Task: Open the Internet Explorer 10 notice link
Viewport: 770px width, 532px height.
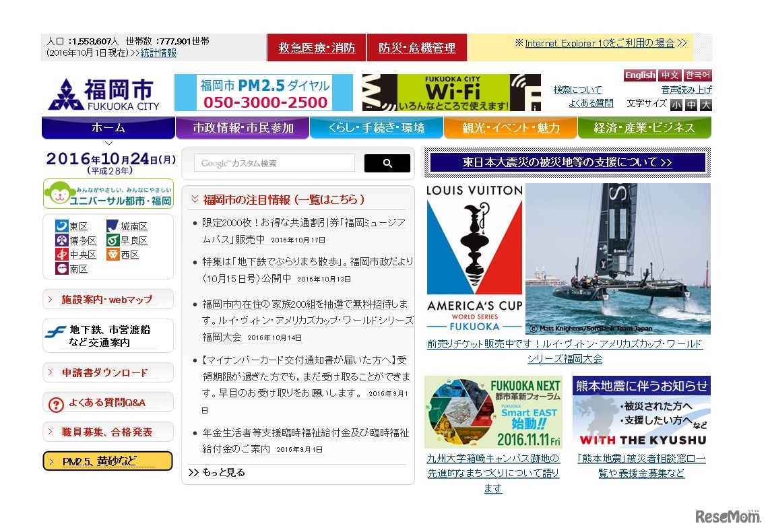Action: 600,43
